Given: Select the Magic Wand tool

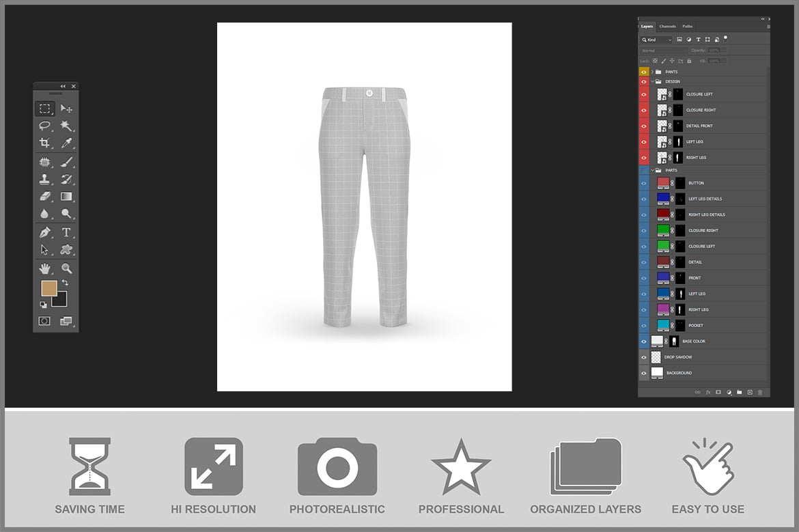Looking at the screenshot, I should (x=66, y=126).
